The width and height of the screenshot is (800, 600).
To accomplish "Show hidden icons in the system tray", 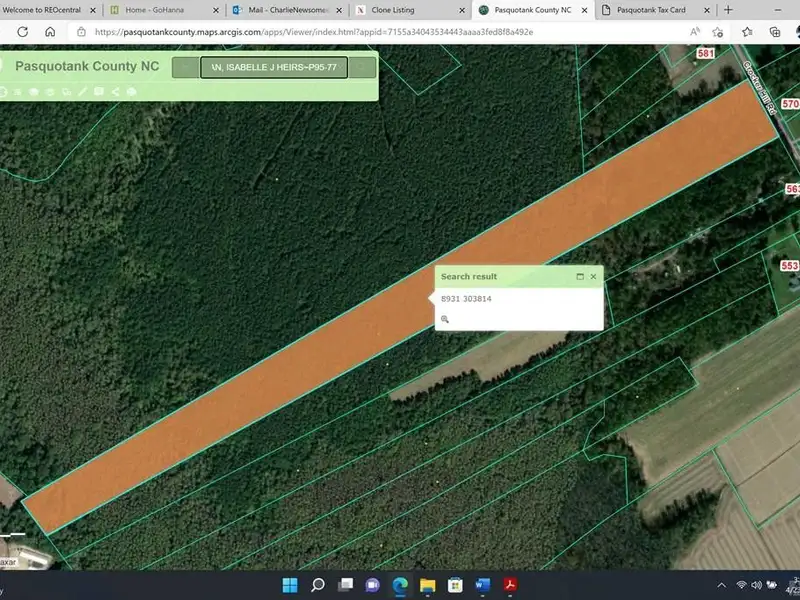I will [720, 585].
